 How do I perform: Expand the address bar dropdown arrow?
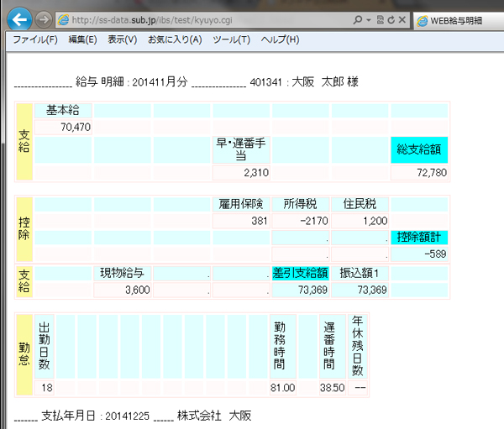point(368,19)
